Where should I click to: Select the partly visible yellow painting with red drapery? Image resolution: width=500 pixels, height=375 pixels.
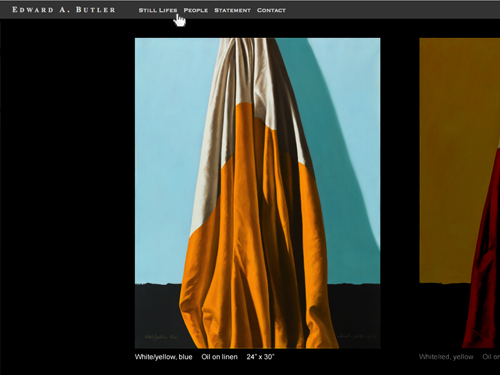(460, 193)
